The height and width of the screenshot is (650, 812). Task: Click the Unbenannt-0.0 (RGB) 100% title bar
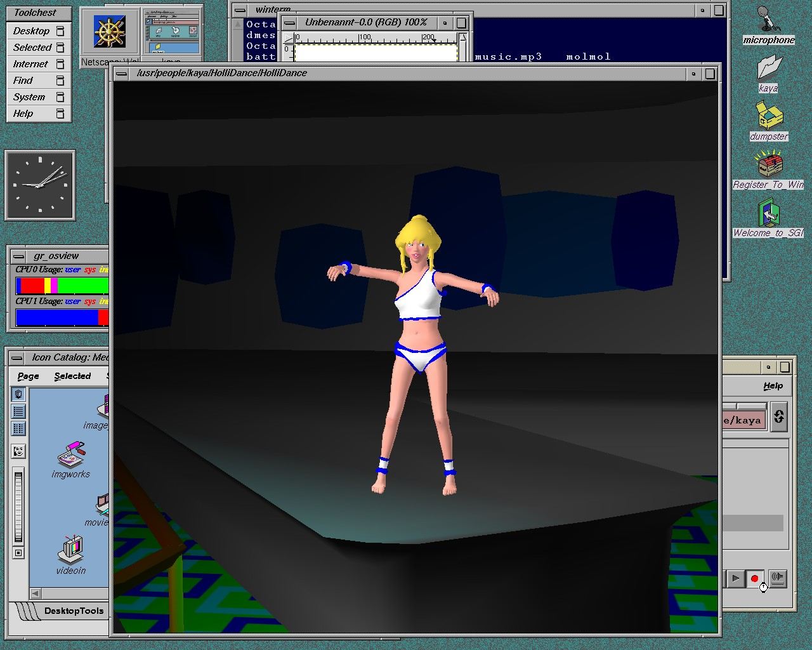(367, 22)
